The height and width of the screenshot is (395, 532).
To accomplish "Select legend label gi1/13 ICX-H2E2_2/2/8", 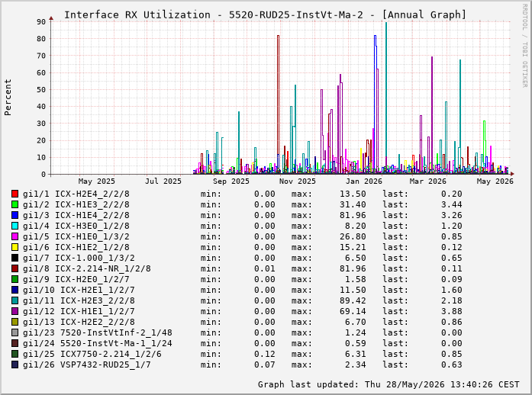I will (x=79, y=322).
